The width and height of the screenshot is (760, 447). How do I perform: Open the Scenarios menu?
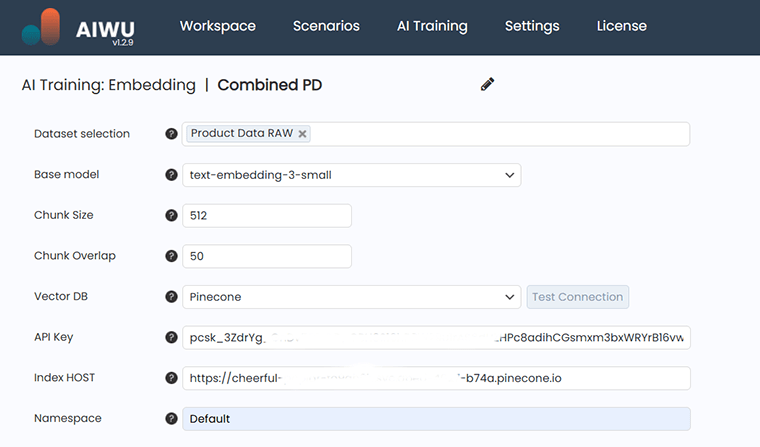tap(326, 26)
